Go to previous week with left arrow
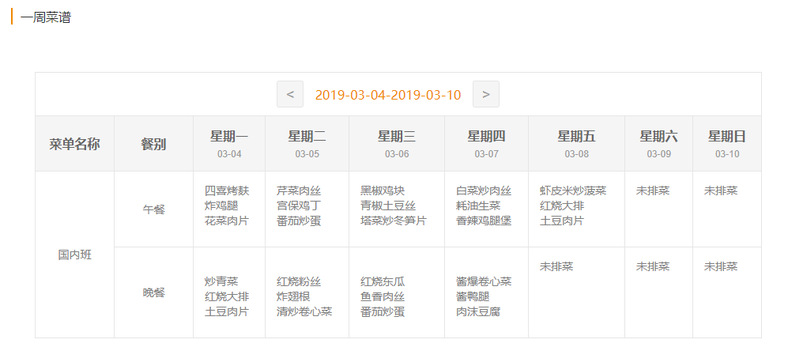This screenshot has height=362, width=799. coord(290,94)
